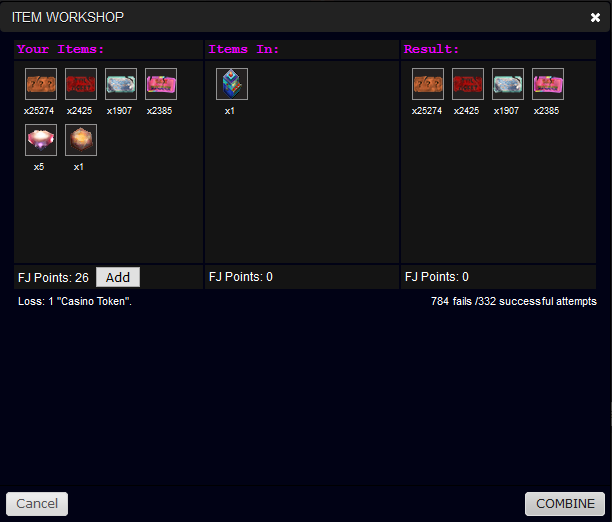Click the blue cube item in Items In
Image resolution: width=612 pixels, height=522 pixels.
pyautogui.click(x=232, y=84)
